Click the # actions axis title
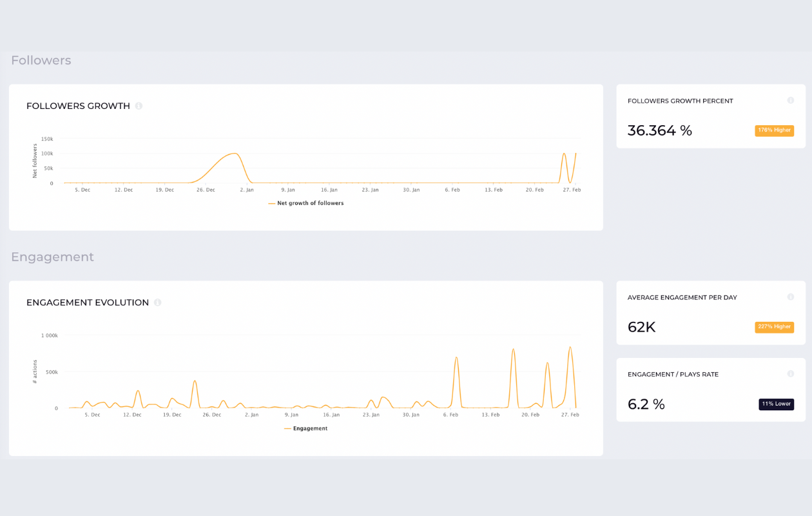Screen dimensions: 812x516 pyautogui.click(x=35, y=372)
